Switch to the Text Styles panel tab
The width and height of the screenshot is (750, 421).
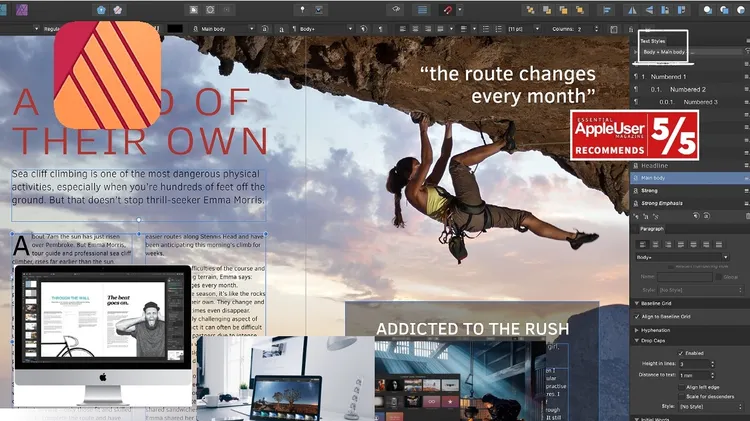[653, 41]
